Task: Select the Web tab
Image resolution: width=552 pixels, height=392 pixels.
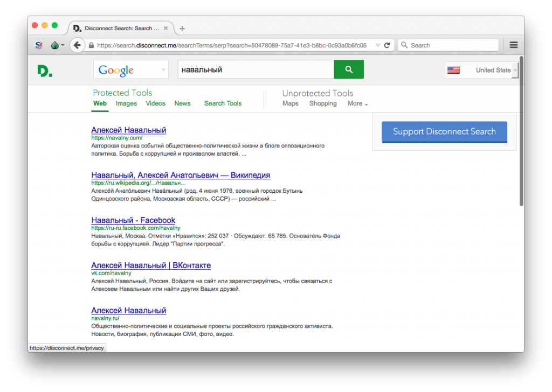Action: pos(100,103)
